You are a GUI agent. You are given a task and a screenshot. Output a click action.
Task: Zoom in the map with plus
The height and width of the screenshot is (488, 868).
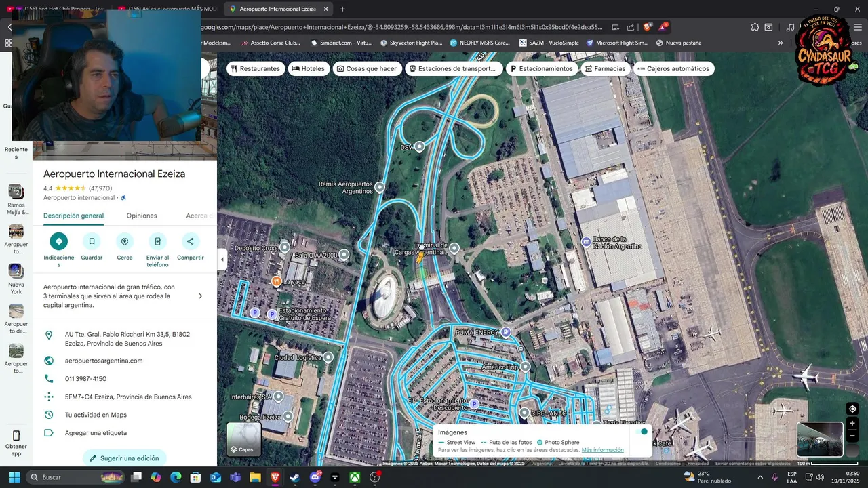coord(852,424)
